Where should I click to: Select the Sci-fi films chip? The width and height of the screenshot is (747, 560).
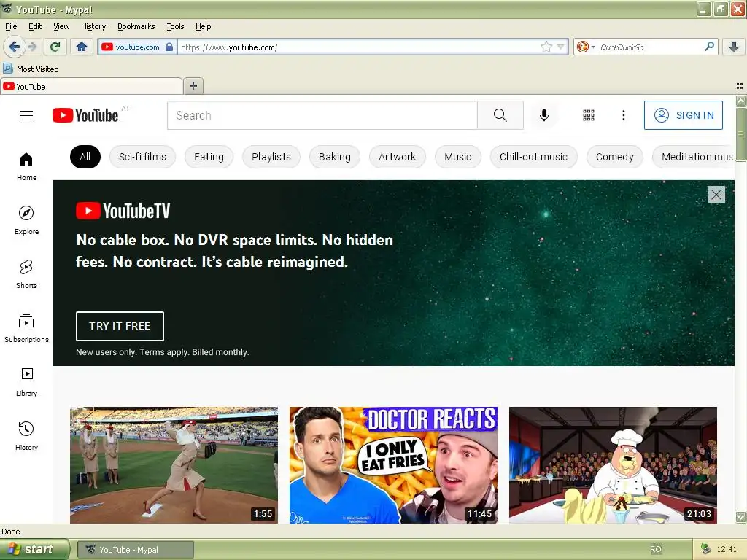142,157
